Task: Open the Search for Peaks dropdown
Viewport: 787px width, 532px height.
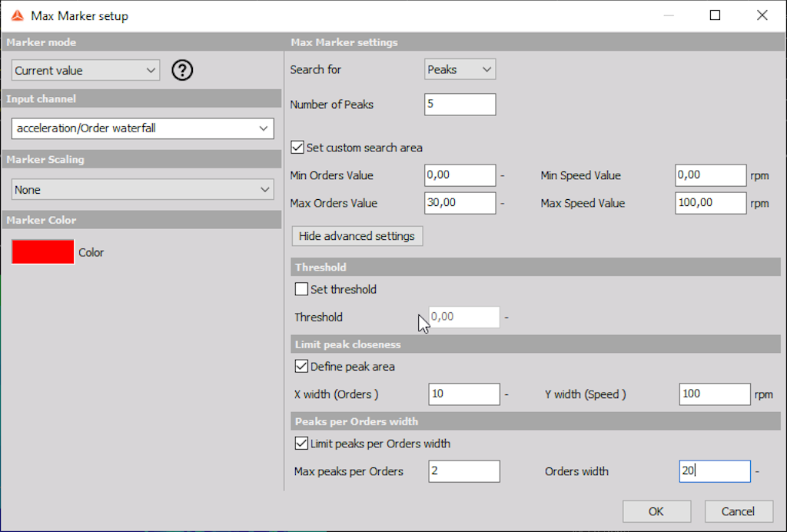Action: pos(460,70)
